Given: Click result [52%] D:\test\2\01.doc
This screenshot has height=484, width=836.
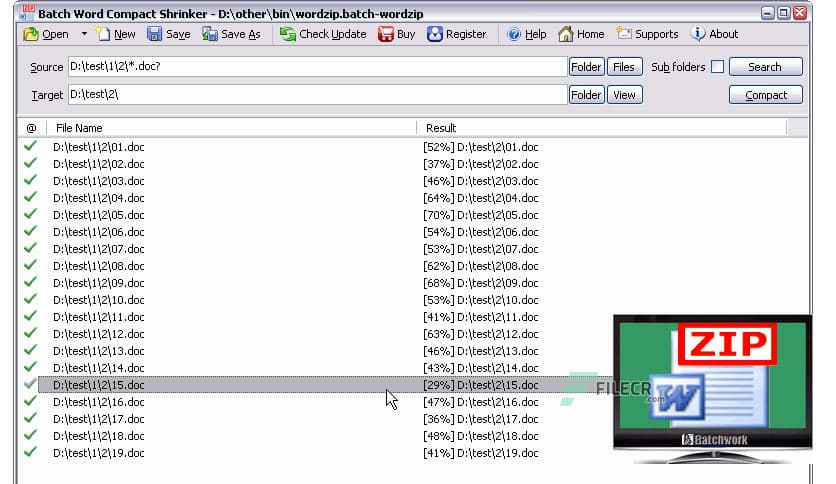Looking at the screenshot, I should click(x=481, y=147).
